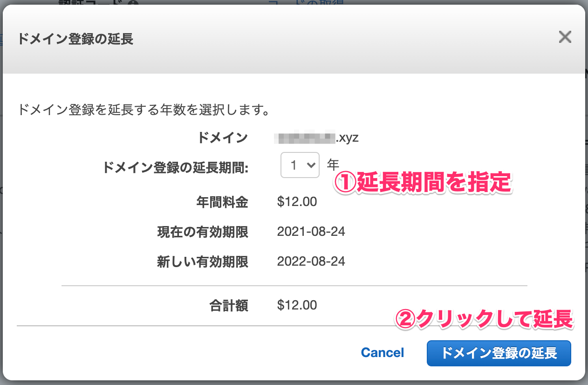This screenshot has height=385, width=588.
Task: Click the Cancel link
Action: (383, 353)
